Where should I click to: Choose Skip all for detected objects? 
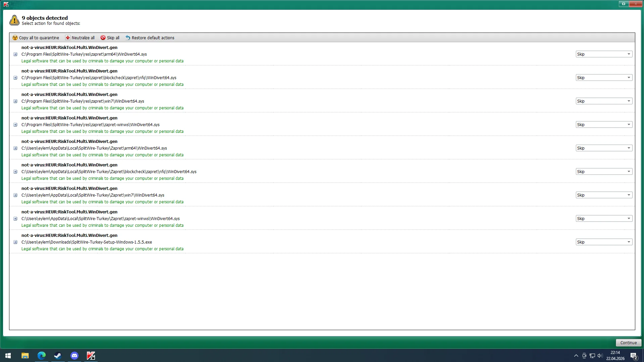click(110, 38)
